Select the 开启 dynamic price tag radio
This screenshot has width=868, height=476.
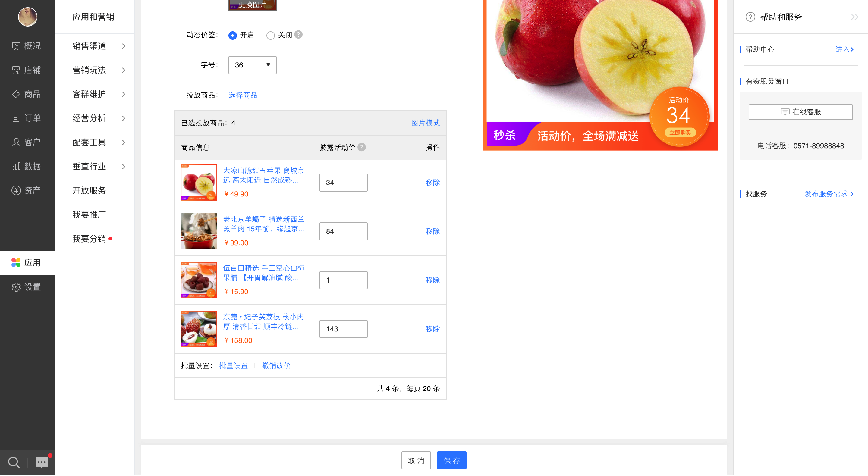pos(232,35)
